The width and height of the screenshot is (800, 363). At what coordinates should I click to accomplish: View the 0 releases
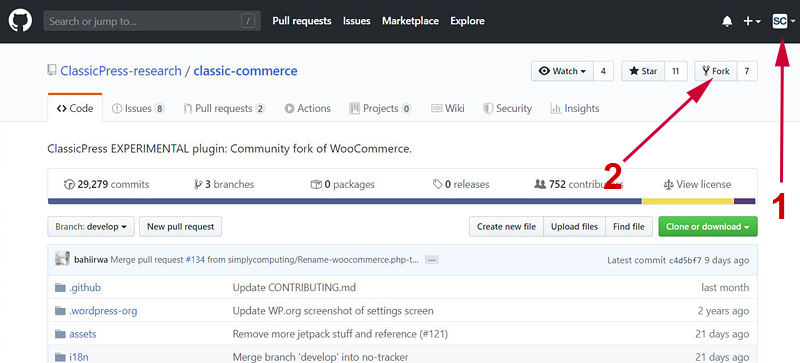(461, 184)
